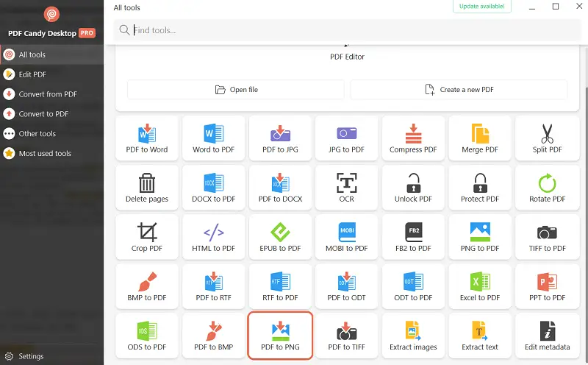This screenshot has height=365, width=588.
Task: Open the OCR tool
Action: (346, 188)
